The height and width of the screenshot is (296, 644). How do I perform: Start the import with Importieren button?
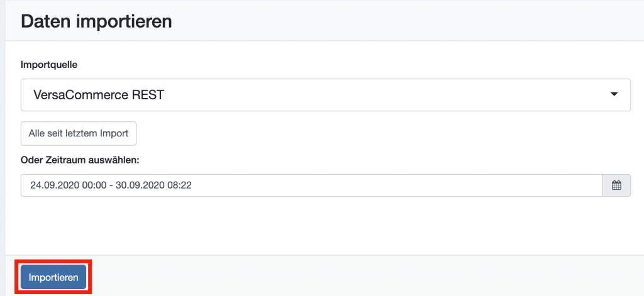click(x=53, y=277)
